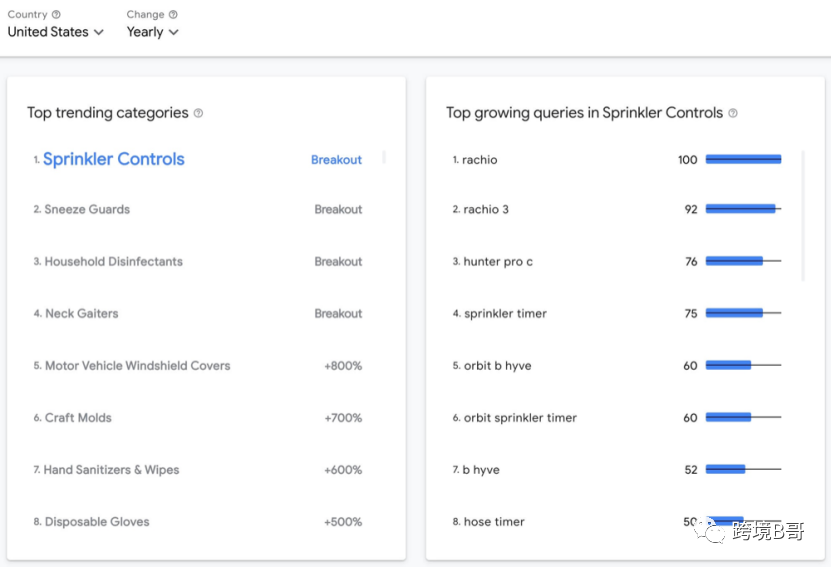The height and width of the screenshot is (567, 831).
Task: Click info icon beside Top trending categories
Action: click(x=198, y=113)
